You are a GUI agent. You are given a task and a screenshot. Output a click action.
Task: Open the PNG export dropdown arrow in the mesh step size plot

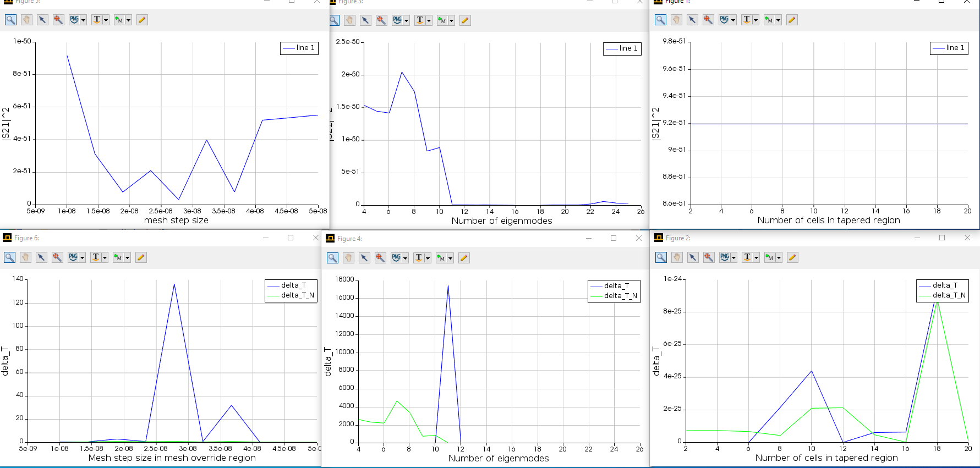point(84,20)
